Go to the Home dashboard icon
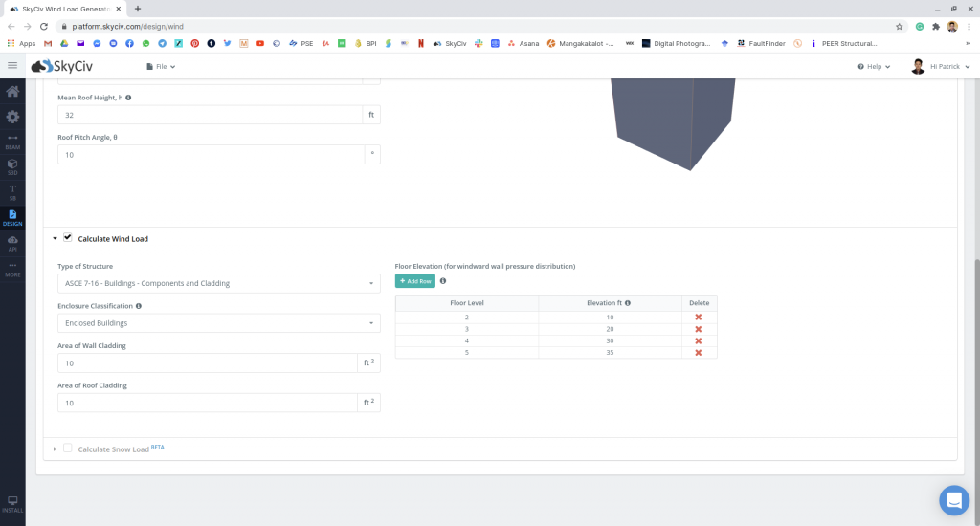The height and width of the screenshot is (526, 980). pyautogui.click(x=12, y=92)
